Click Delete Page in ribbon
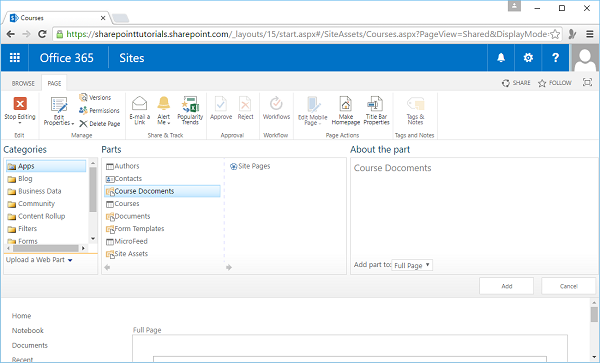The height and width of the screenshot is (363, 600). point(100,124)
